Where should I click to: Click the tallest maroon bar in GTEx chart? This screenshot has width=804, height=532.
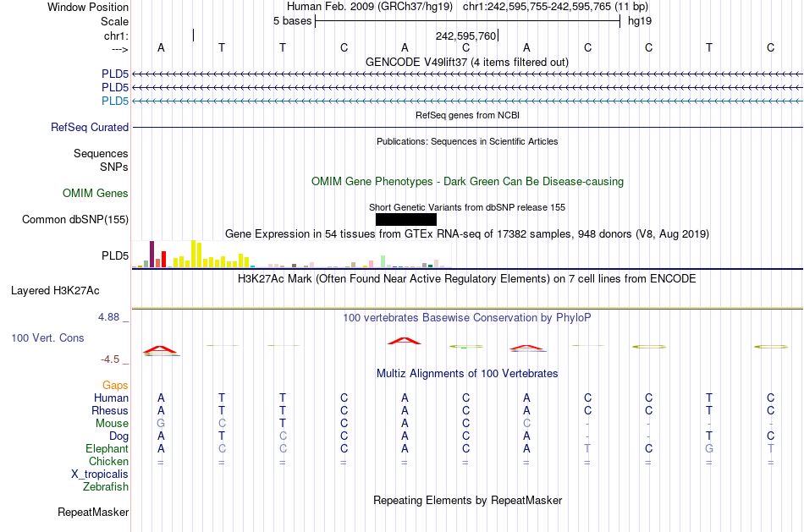point(151,255)
